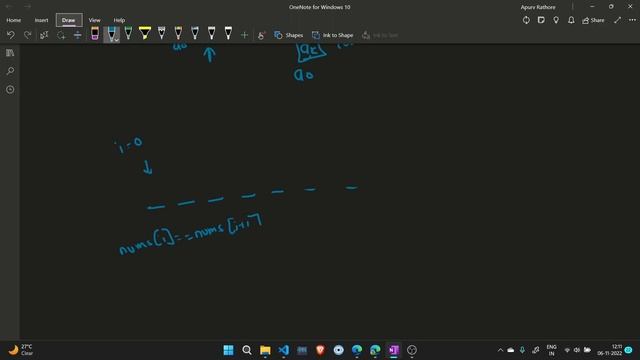Open account Apurv Rathore

pos(538,7)
